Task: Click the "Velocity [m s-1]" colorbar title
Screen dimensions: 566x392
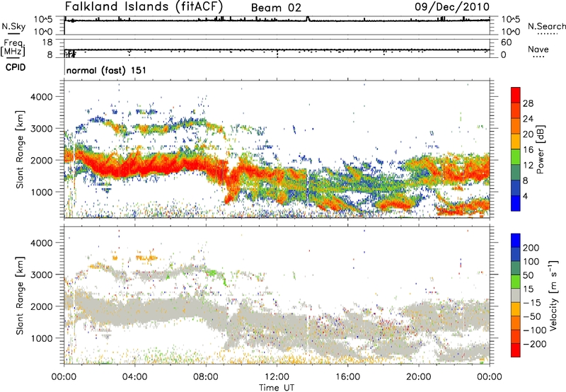Action: click(x=553, y=295)
